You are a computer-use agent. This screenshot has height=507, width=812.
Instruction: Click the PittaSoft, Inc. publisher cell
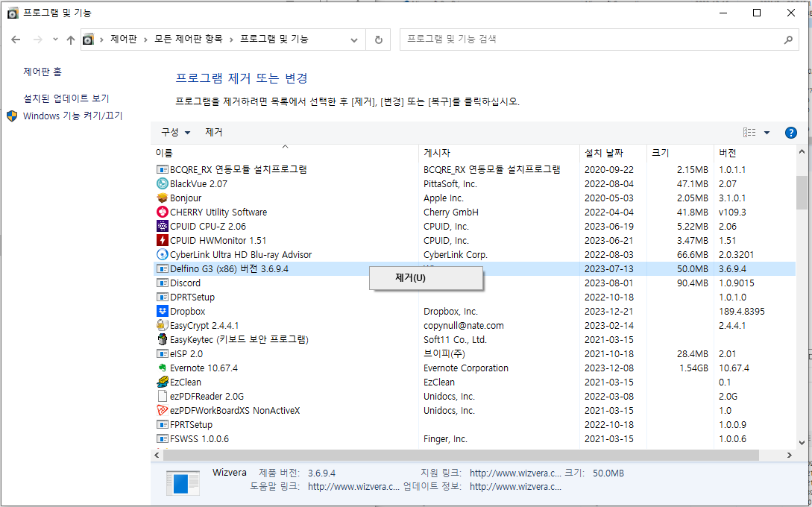(450, 184)
